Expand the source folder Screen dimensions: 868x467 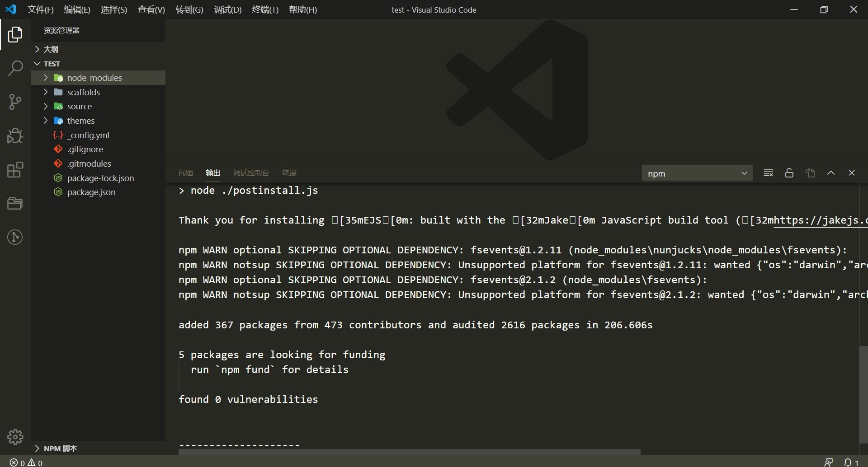[x=46, y=106]
